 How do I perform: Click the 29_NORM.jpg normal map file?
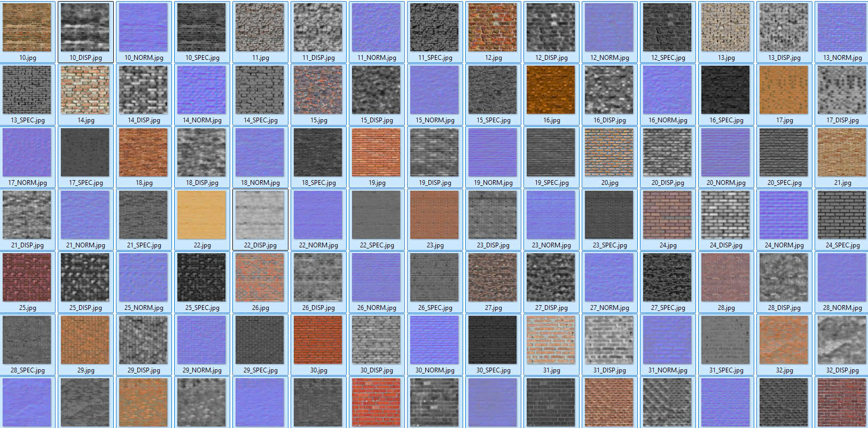(x=202, y=340)
